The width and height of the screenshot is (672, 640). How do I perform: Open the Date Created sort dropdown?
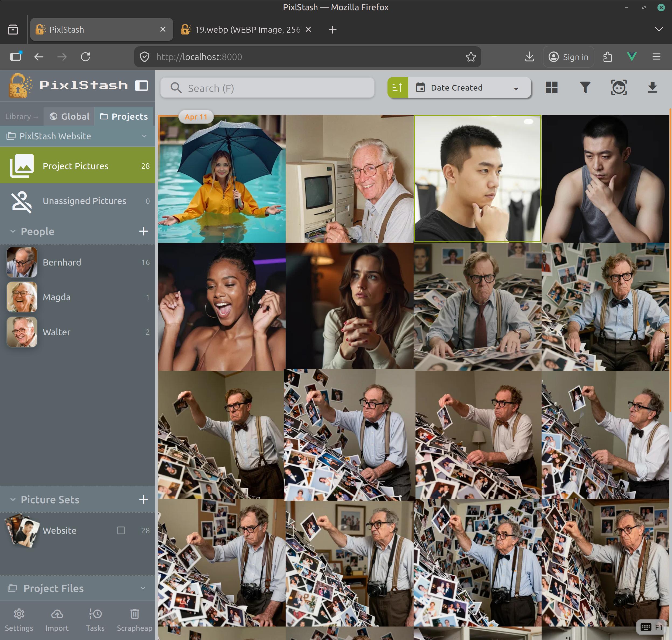click(x=469, y=88)
